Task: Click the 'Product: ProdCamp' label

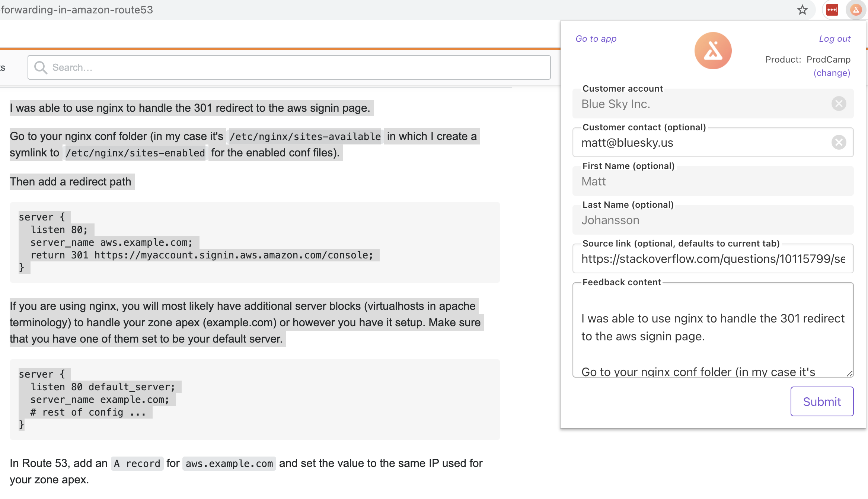Action: [808, 60]
